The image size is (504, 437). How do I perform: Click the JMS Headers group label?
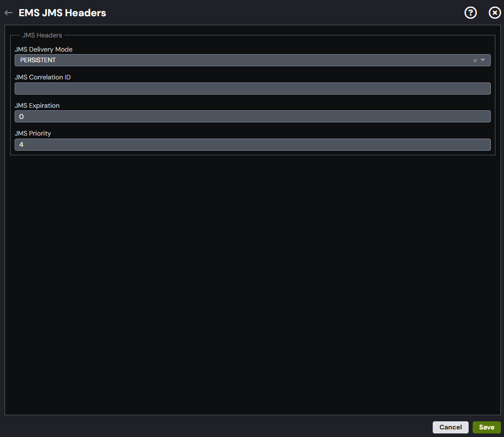pyautogui.click(x=42, y=35)
